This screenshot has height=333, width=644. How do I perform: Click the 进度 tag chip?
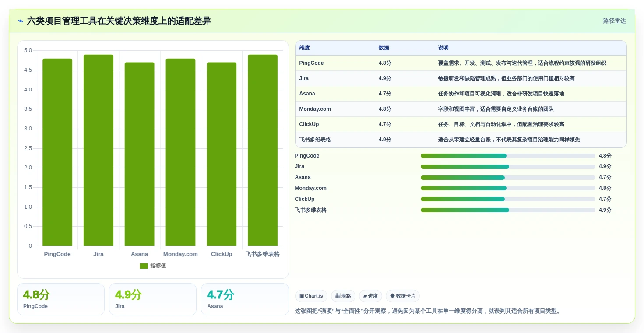click(x=370, y=296)
